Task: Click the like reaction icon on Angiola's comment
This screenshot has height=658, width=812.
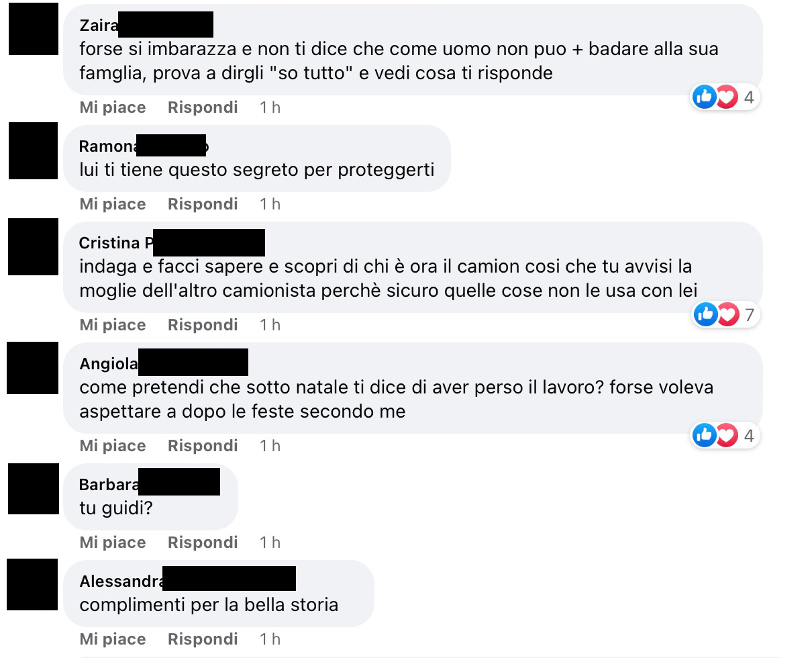Action: point(705,435)
